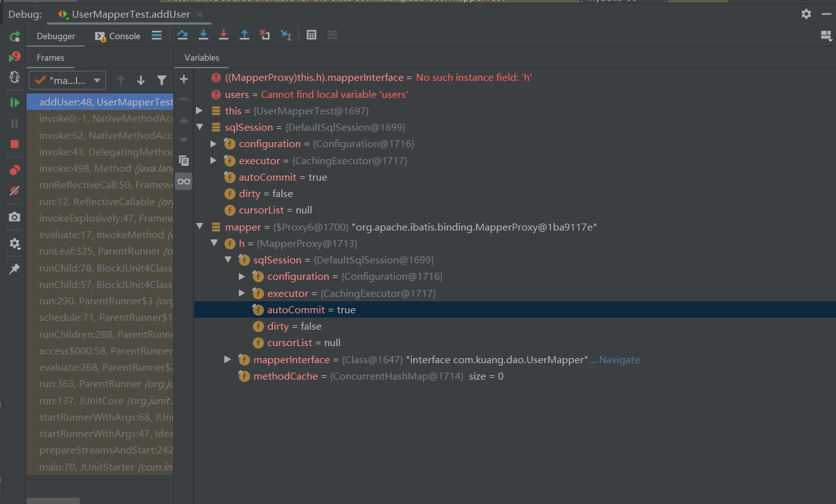Viewport: 836px width, 504px height.
Task: Select the UserMapperTest.addUser session tab
Action: pyautogui.click(x=129, y=14)
